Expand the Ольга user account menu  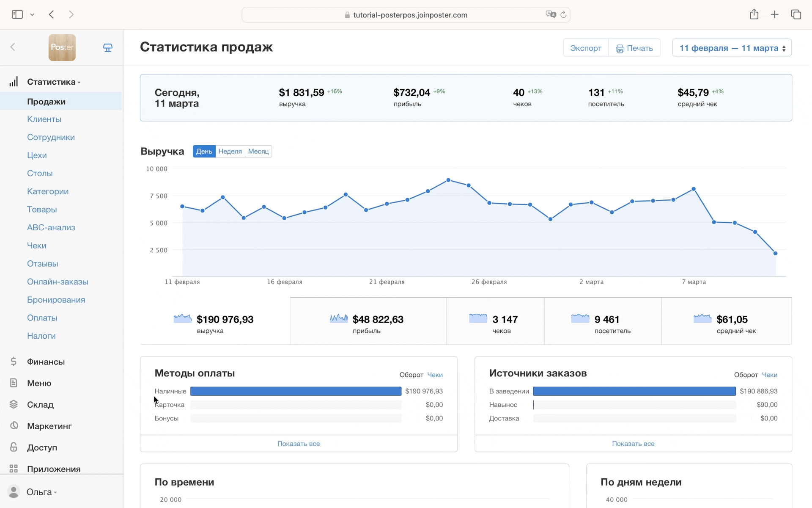(41, 492)
